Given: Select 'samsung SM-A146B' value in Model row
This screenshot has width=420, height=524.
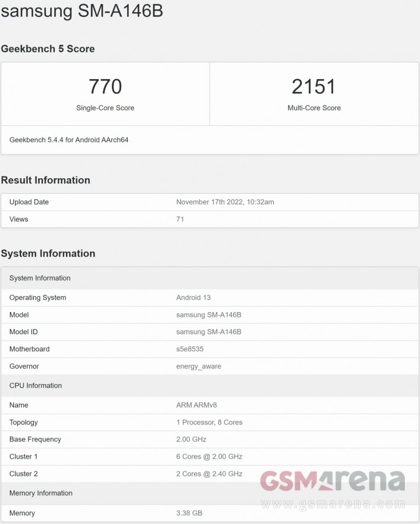Looking at the screenshot, I should click(x=209, y=315).
